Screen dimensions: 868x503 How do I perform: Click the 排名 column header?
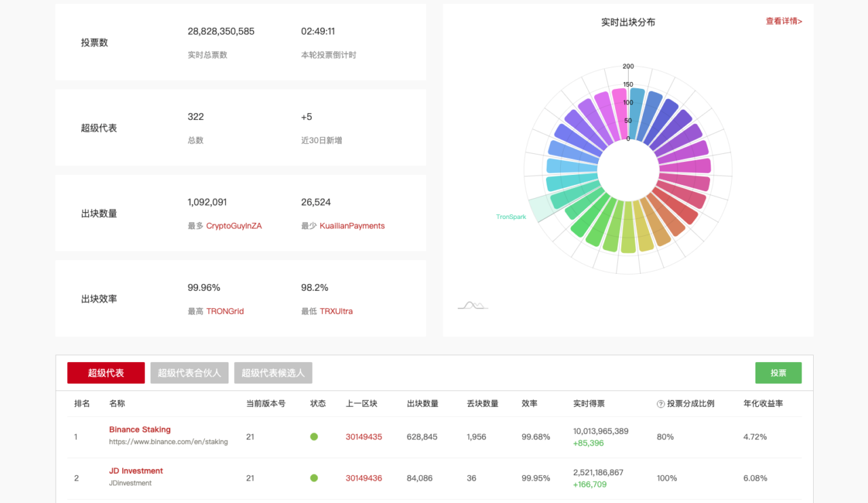pyautogui.click(x=82, y=403)
